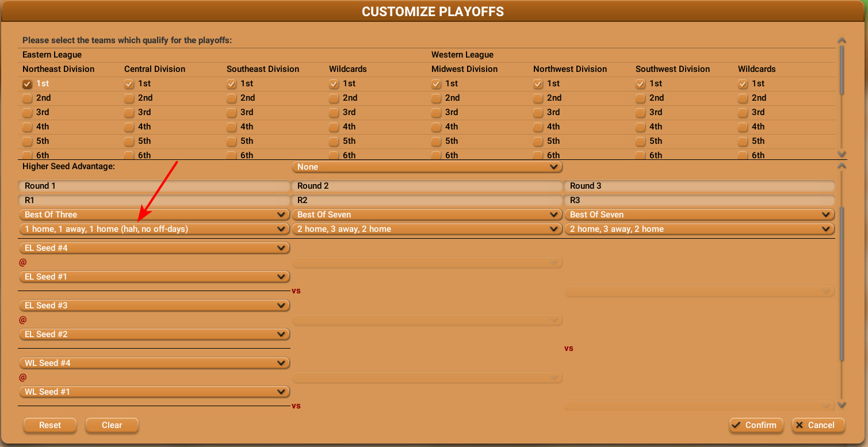Enable Central Division 2nd place checkbox
The width and height of the screenshot is (868, 447).
[129, 98]
